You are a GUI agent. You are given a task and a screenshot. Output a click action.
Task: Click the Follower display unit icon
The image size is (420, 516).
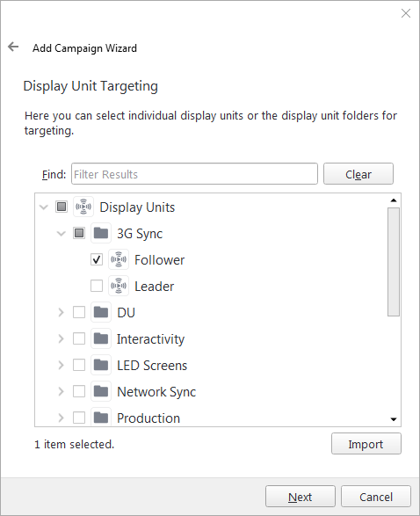[x=119, y=259]
